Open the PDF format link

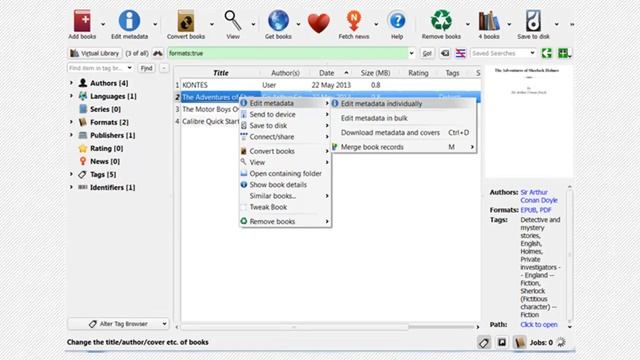click(545, 210)
